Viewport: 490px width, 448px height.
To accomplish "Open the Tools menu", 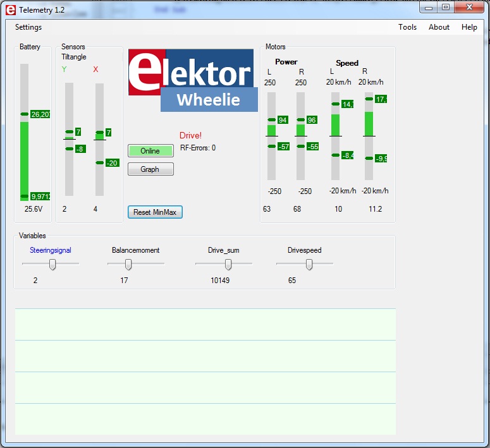I will 407,27.
